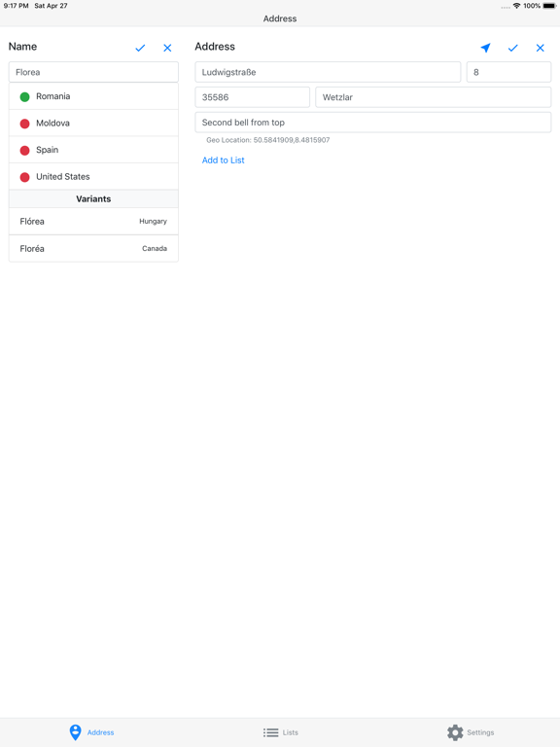Tap the red dot beside Moldova
This screenshot has width=560, height=747.
tap(24, 124)
